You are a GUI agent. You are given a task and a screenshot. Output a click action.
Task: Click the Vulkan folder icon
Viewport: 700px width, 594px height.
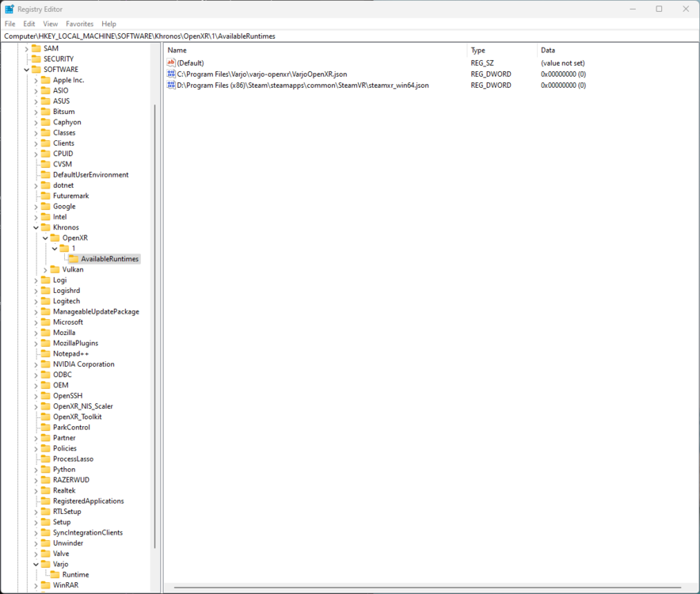tap(55, 269)
